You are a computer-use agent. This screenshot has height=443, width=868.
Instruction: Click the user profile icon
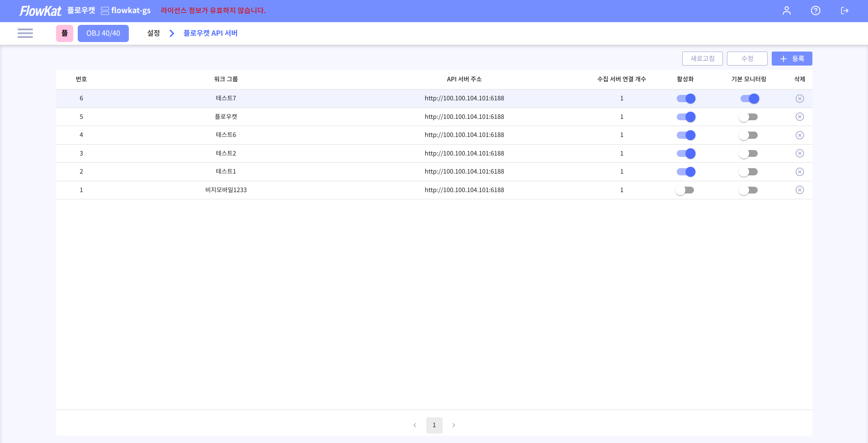787,11
